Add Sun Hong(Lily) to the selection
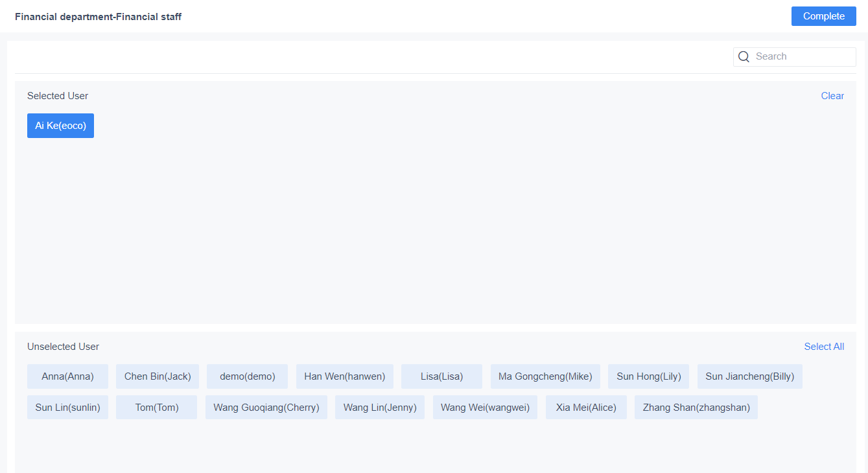The width and height of the screenshot is (868, 473). tap(648, 376)
